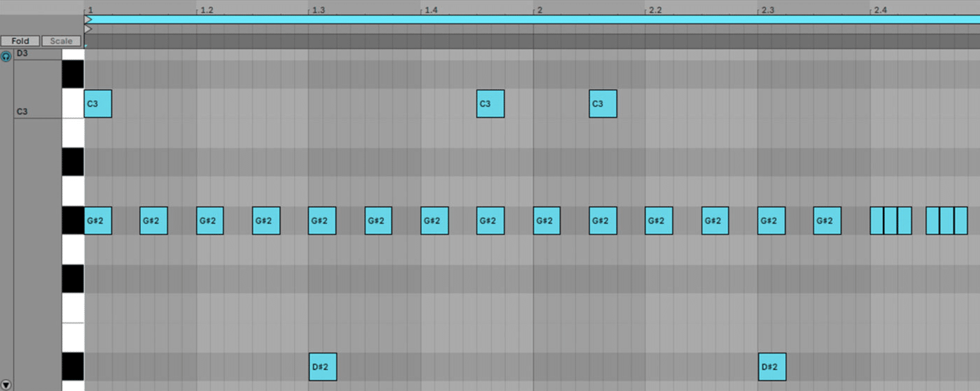Click the D#2 black piano key

click(73, 366)
